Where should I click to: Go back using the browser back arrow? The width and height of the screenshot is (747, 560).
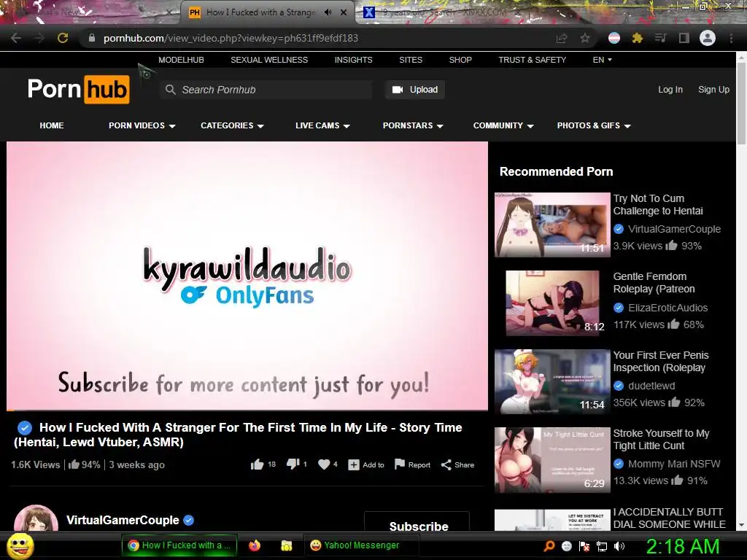(16, 38)
